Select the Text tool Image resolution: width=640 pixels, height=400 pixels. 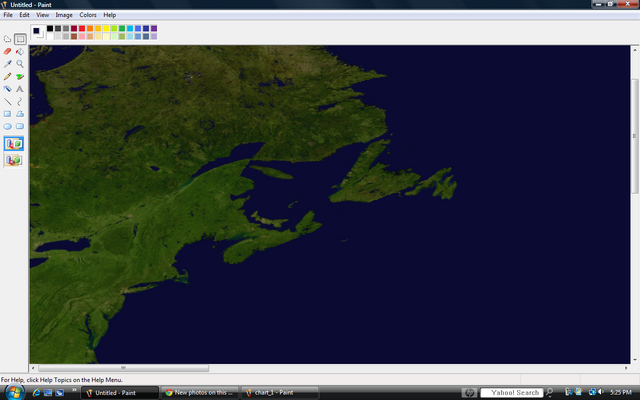[x=20, y=89]
